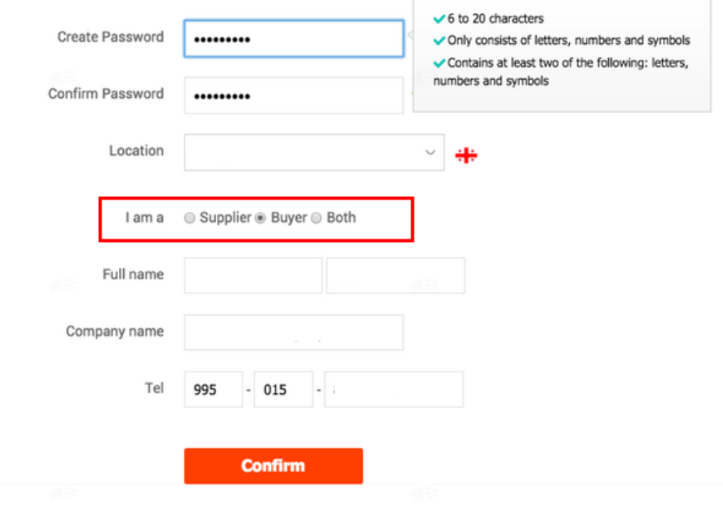Viewport: 723px width, 507px height.
Task: Focus the Company name input
Action: click(294, 332)
